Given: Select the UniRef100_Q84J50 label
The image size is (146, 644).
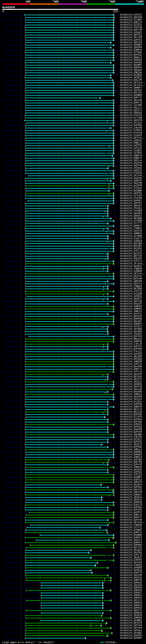Looking at the screenshot, I should point(131,374).
